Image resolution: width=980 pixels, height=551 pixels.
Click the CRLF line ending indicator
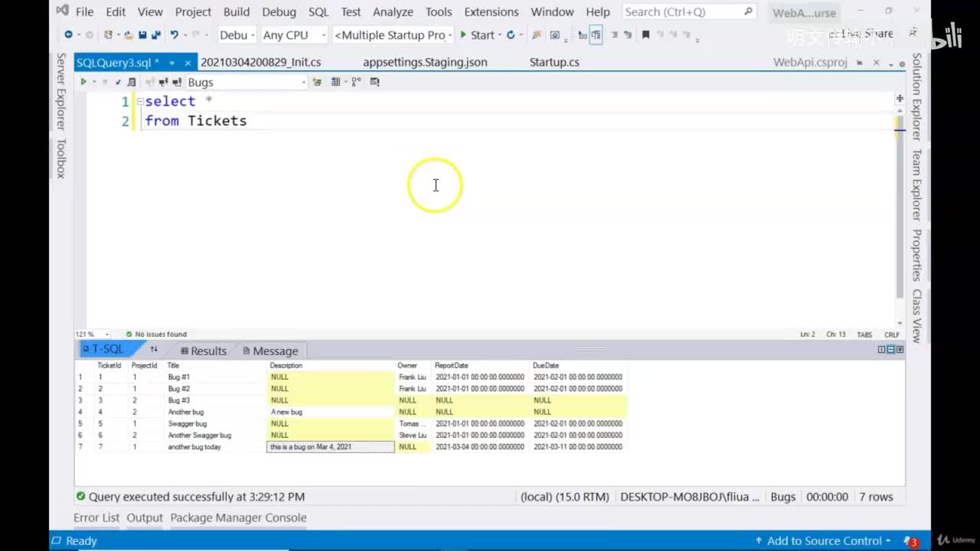(x=892, y=334)
